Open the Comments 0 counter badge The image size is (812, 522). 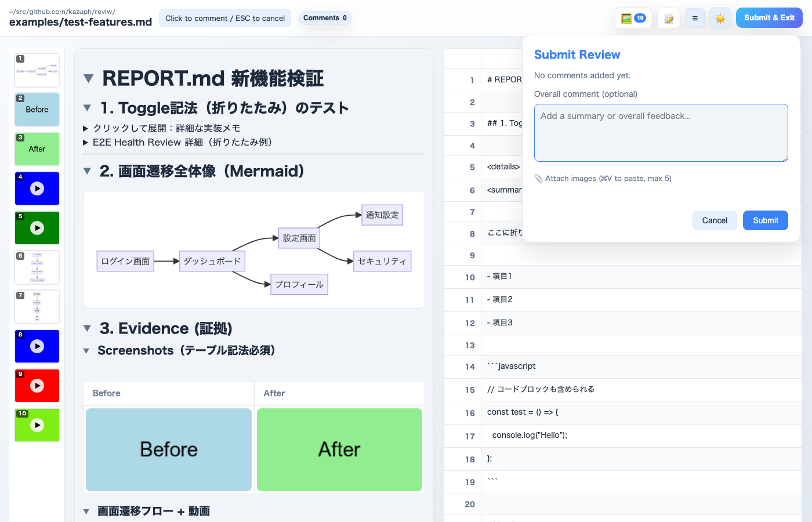(x=325, y=18)
